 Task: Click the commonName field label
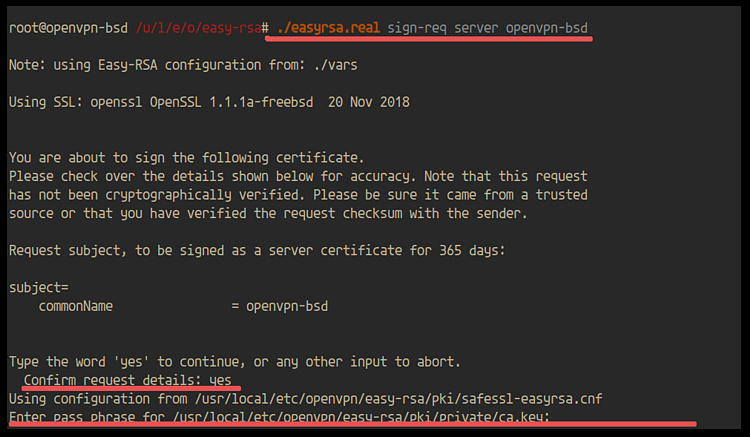coord(75,305)
